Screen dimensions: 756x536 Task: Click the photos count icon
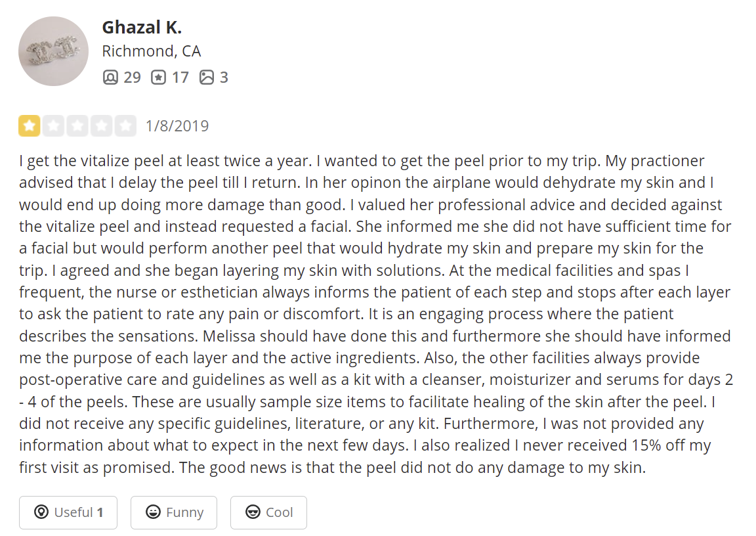click(206, 78)
